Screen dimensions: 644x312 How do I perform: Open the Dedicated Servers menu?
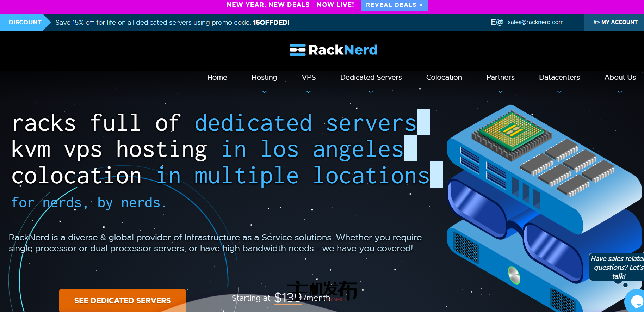point(371,77)
